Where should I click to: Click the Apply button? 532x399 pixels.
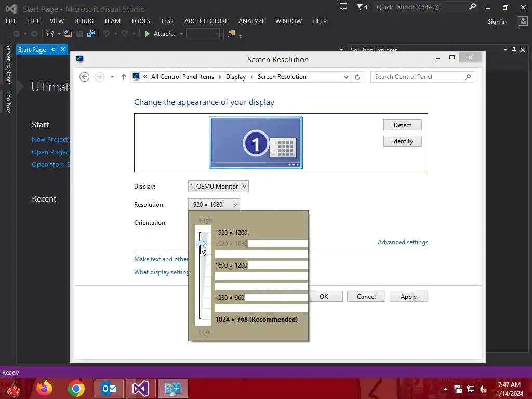click(408, 297)
